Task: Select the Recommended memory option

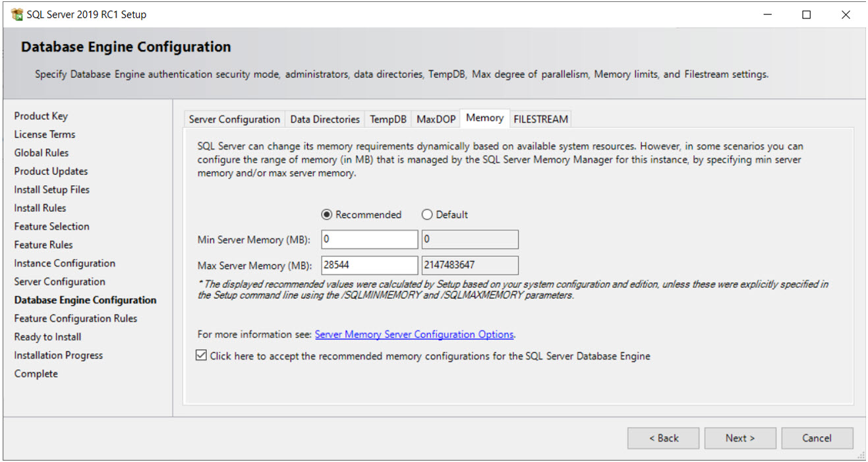Action: pyautogui.click(x=355, y=214)
